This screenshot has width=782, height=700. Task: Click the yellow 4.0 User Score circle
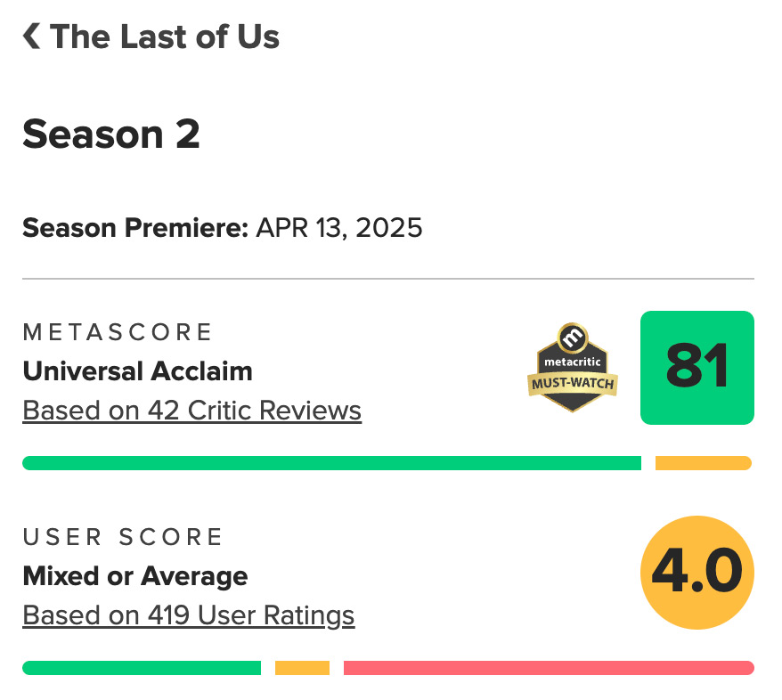coord(697,573)
